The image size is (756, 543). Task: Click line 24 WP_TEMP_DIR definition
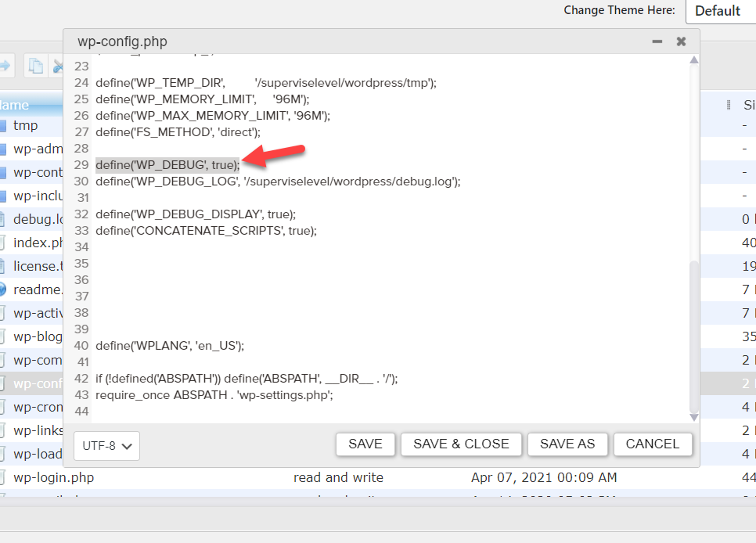pos(266,83)
